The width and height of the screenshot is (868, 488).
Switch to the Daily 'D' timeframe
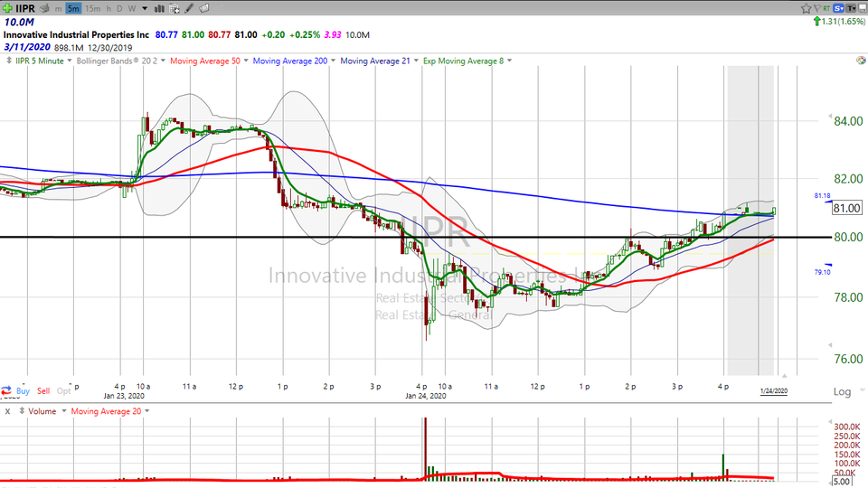[x=119, y=8]
